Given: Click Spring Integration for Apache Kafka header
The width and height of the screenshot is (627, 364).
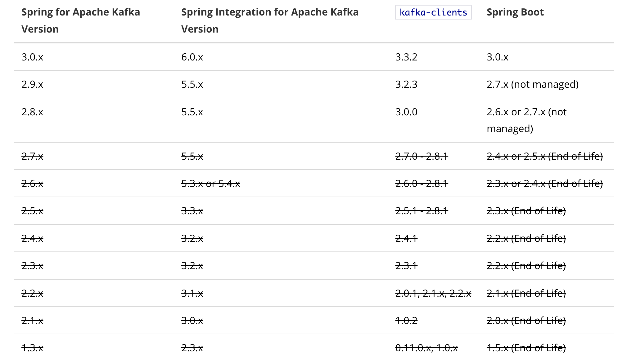Looking at the screenshot, I should [x=269, y=20].
